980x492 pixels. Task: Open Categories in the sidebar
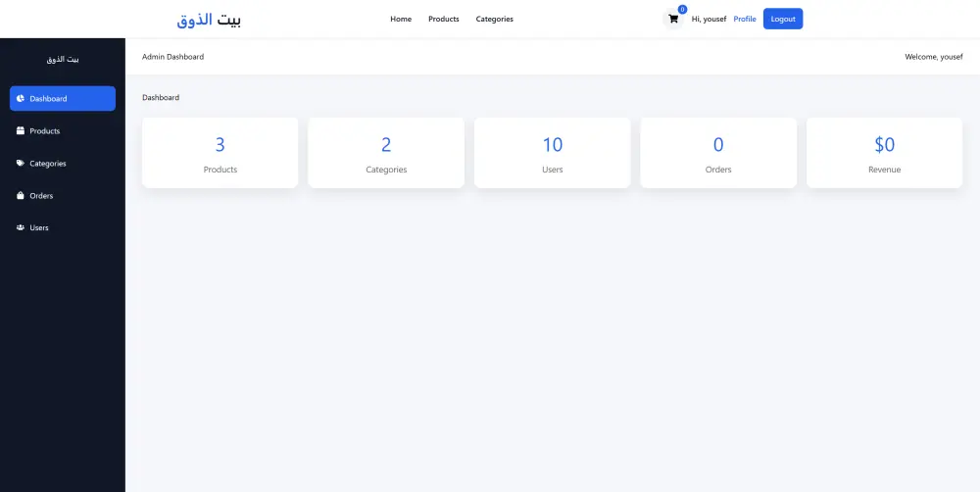click(x=63, y=163)
